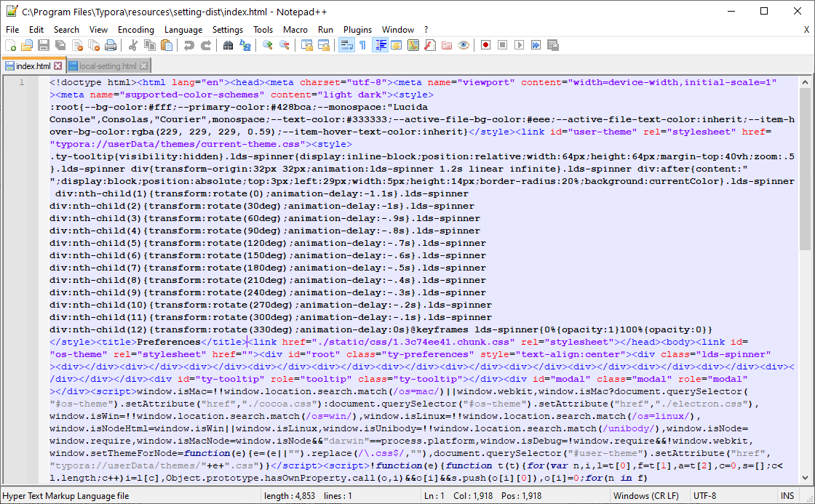Open the Settings menu
The width and height of the screenshot is (815, 504).
[228, 30]
